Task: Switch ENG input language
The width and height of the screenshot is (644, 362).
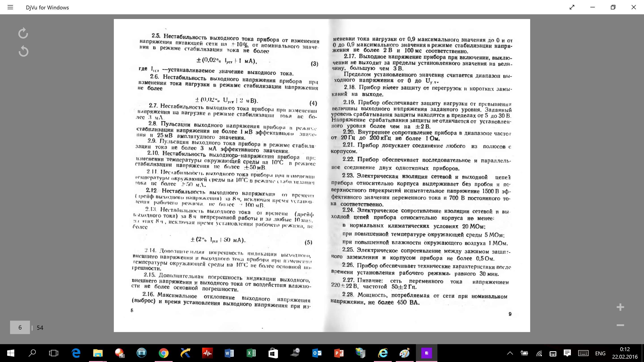Action: click(600, 353)
